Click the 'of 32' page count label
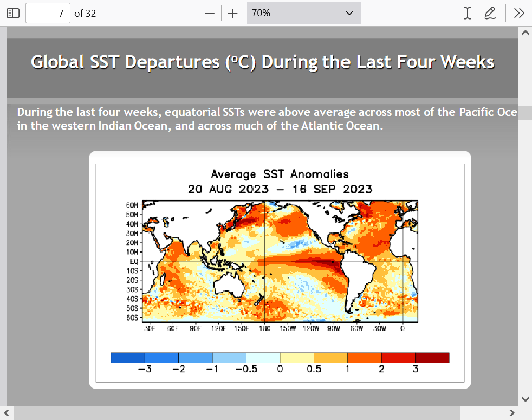 [85, 13]
